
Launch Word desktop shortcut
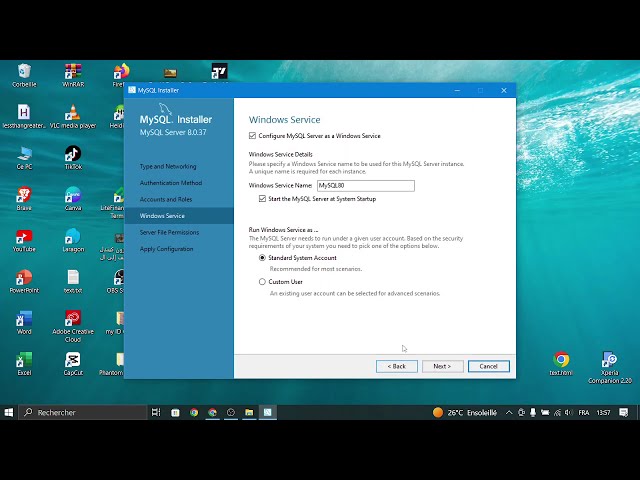(24, 322)
